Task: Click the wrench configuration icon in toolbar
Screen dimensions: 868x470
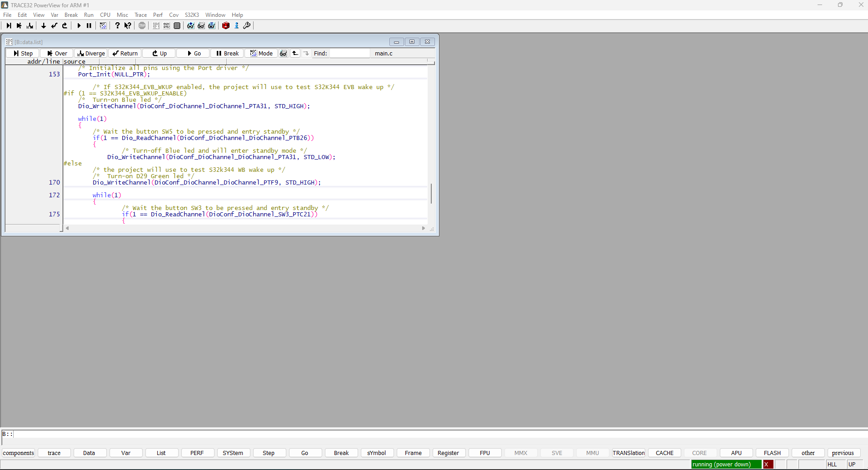Action: [x=247, y=25]
